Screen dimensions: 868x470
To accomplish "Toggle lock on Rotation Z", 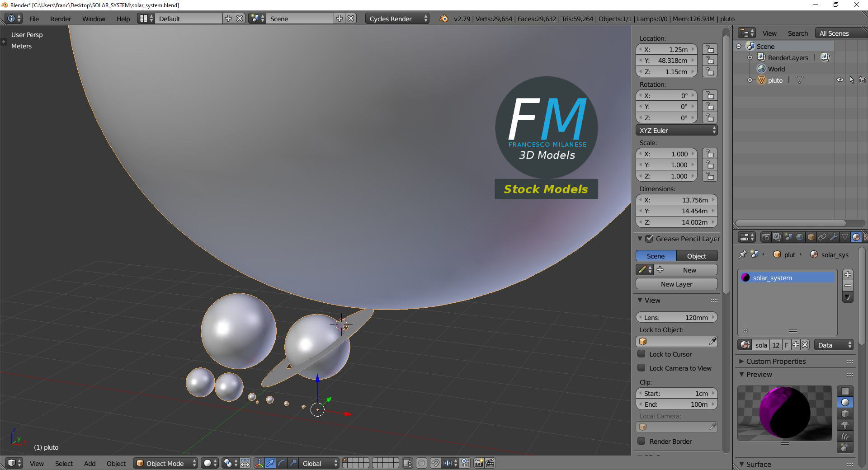I will 710,117.
